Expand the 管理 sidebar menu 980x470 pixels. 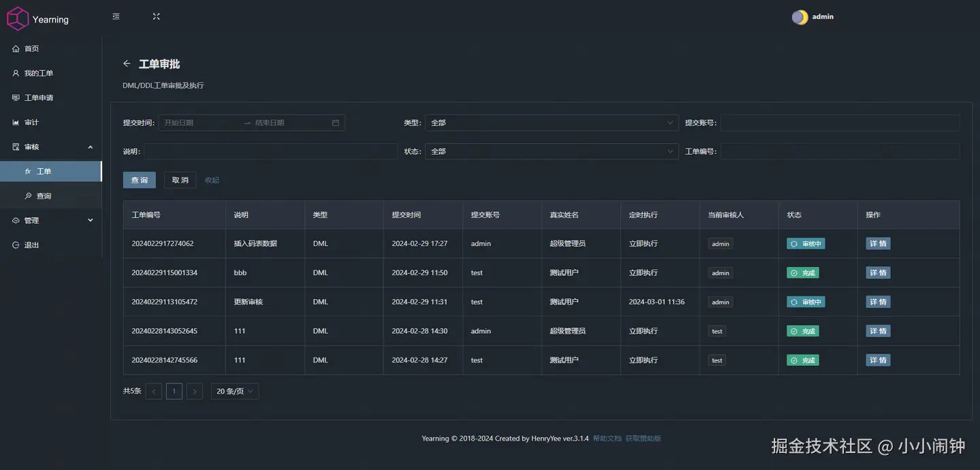pos(51,220)
